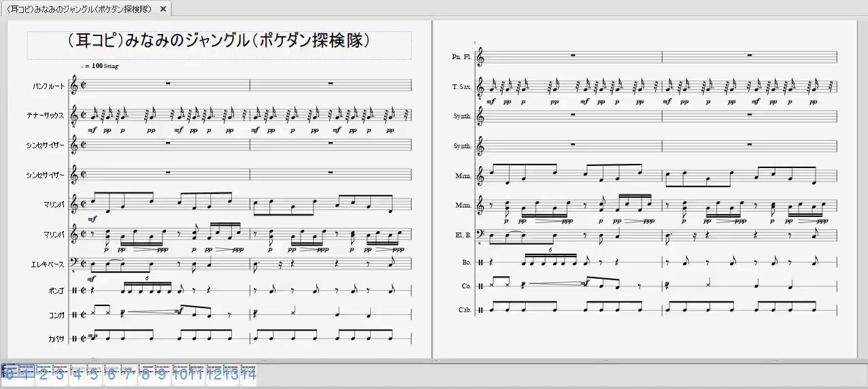Click the ボンゴ instrument name

pyautogui.click(x=58, y=290)
